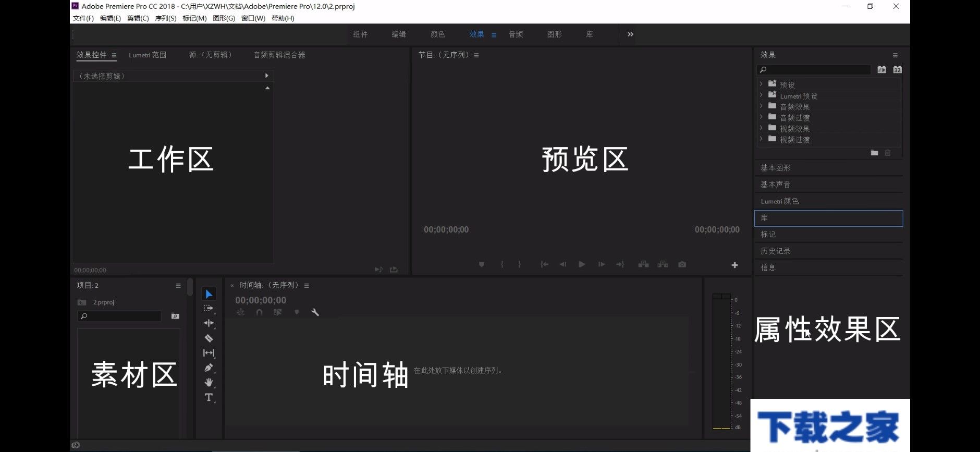Open the 剪辑(C) menu
Viewport: 980px width, 452px height.
point(138,18)
